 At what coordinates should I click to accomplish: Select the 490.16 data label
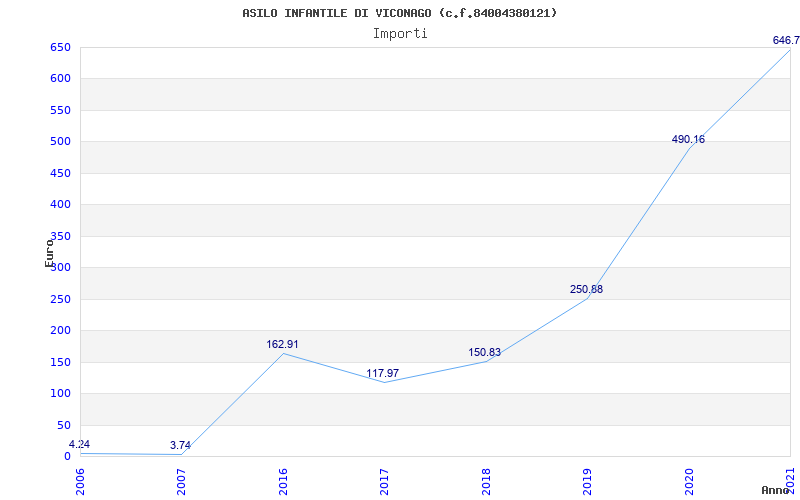688,139
